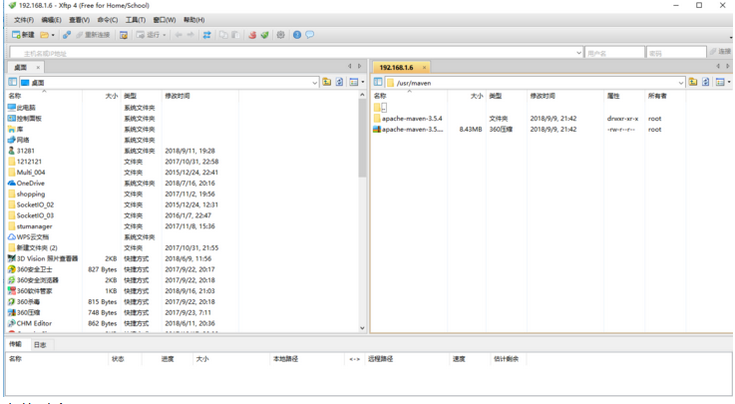
Task: Close the 192.168.1.6 session tab
Action: [425, 67]
